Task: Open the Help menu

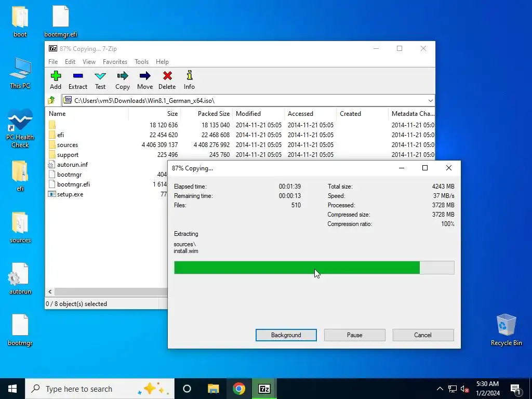Action: point(162,62)
